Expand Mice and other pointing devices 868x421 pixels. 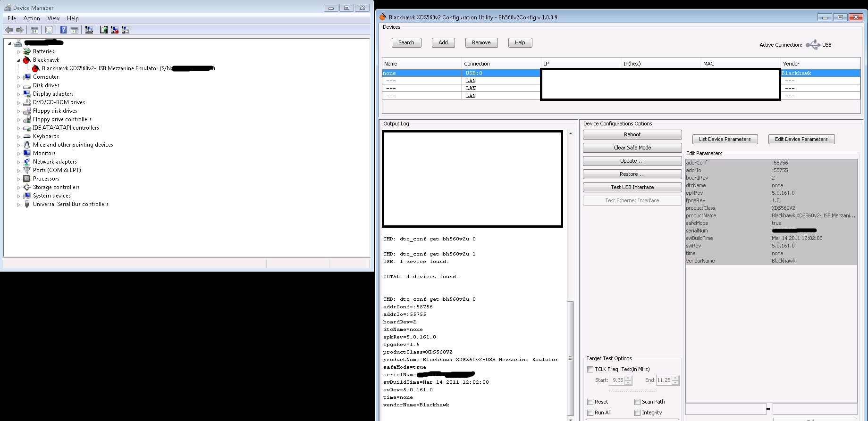[19, 145]
